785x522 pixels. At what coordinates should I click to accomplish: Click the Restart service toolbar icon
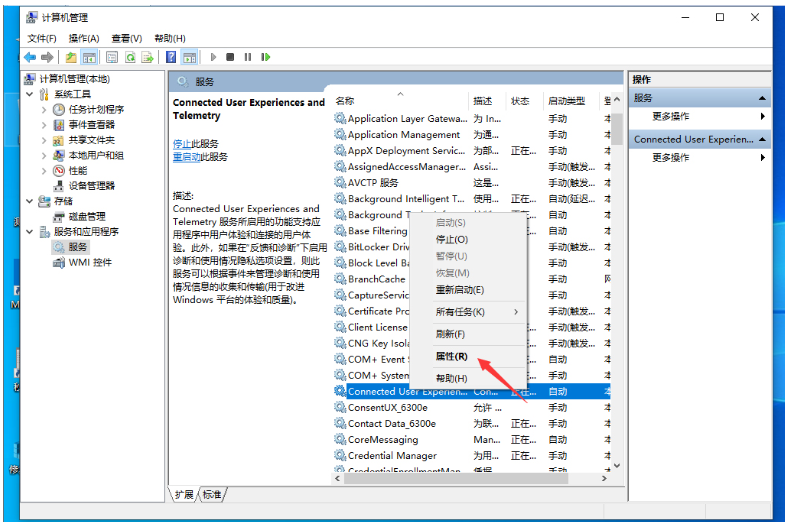click(x=265, y=57)
